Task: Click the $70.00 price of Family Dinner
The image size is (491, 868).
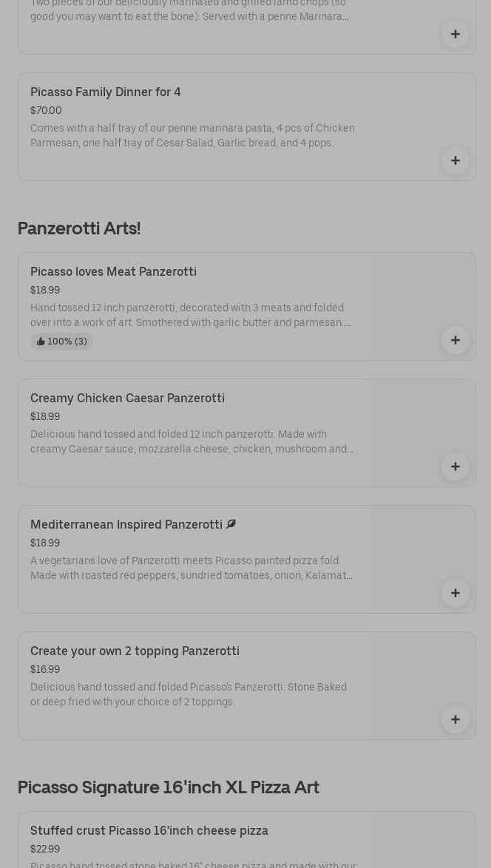Action: (x=46, y=110)
